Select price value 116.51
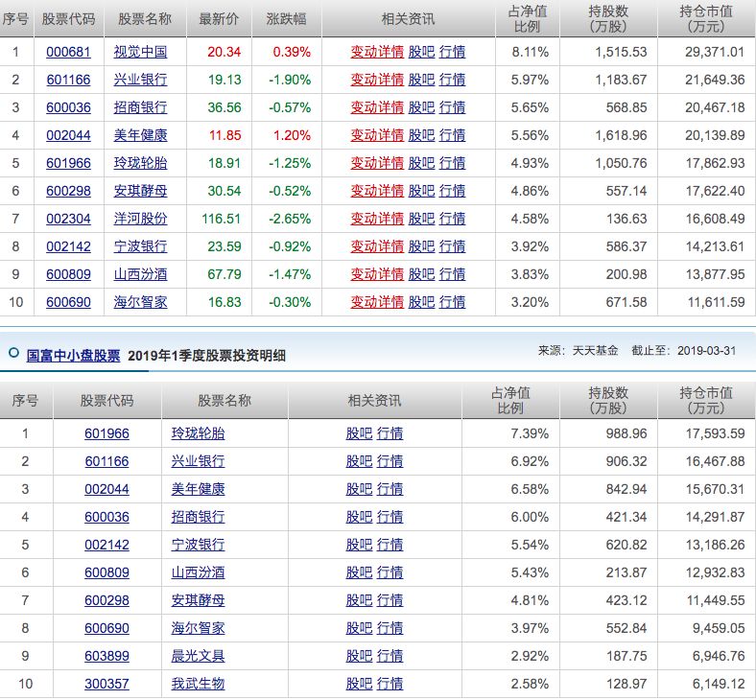The width and height of the screenshot is (756, 700). pyautogui.click(x=221, y=219)
